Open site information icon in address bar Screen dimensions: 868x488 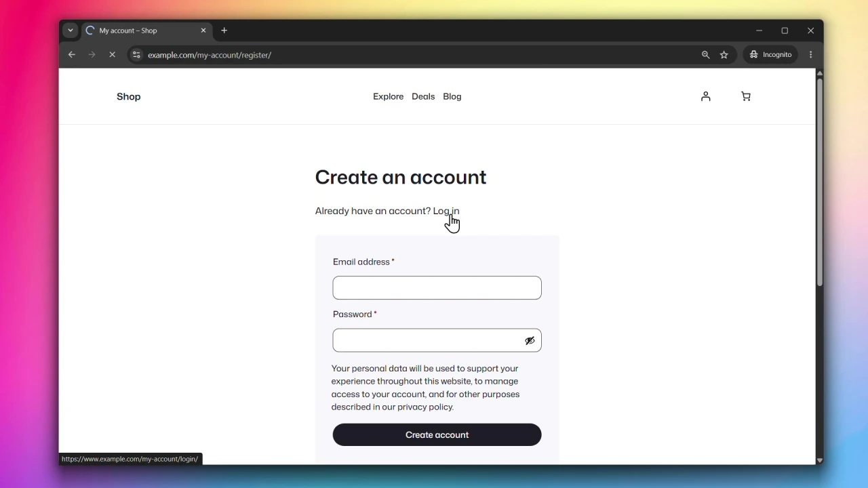coord(136,55)
